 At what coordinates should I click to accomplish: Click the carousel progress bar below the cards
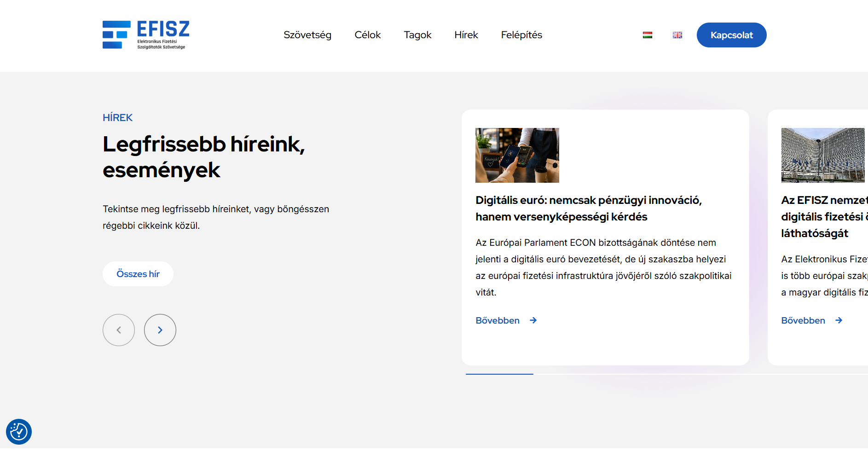667,374
